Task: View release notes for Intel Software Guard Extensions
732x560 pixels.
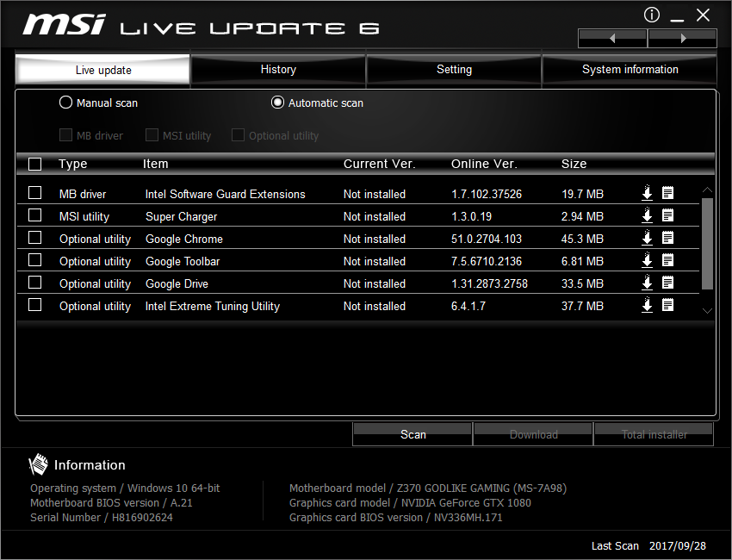Action: [x=668, y=193]
